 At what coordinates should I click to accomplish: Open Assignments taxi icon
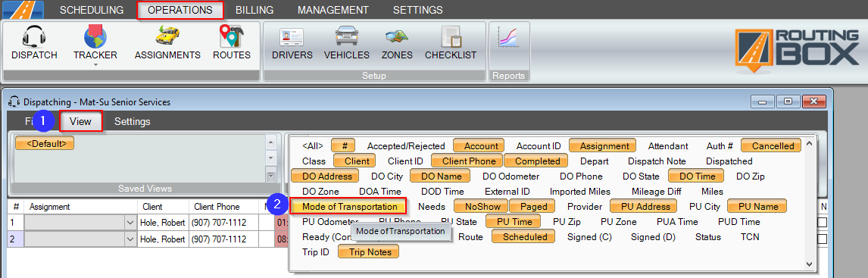click(x=167, y=36)
